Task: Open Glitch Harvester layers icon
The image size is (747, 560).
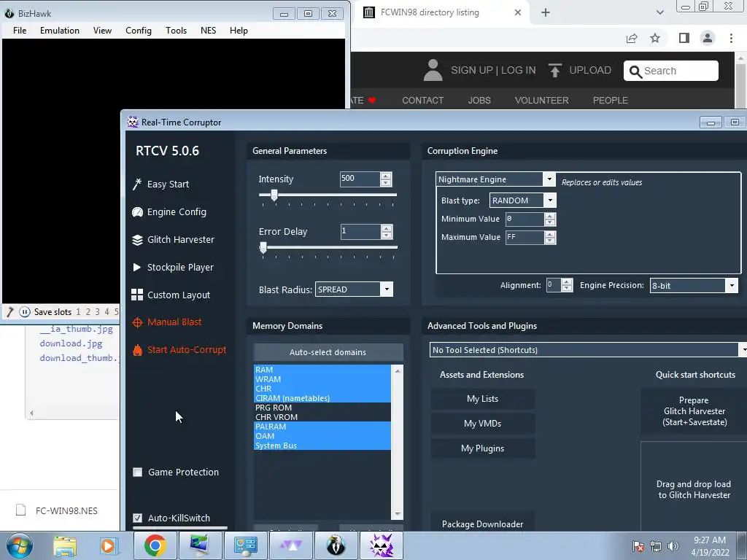Action: click(x=137, y=240)
